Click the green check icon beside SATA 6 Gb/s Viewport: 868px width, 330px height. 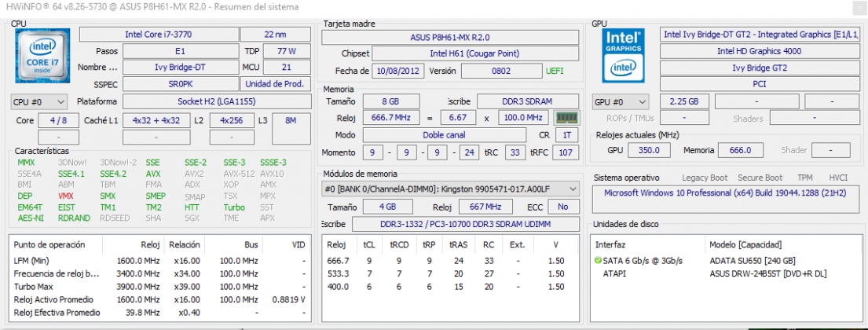tap(597, 260)
